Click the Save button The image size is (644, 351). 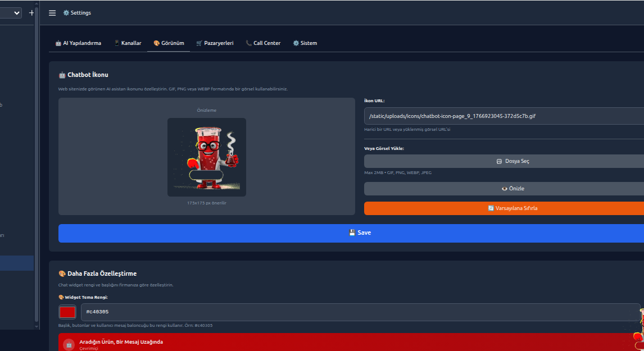pyautogui.click(x=360, y=232)
